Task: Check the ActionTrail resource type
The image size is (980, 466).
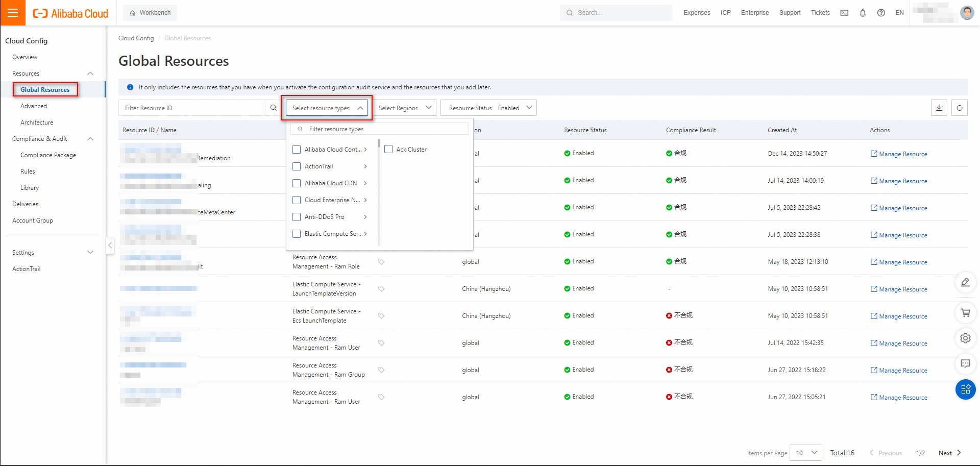Action: (297, 166)
